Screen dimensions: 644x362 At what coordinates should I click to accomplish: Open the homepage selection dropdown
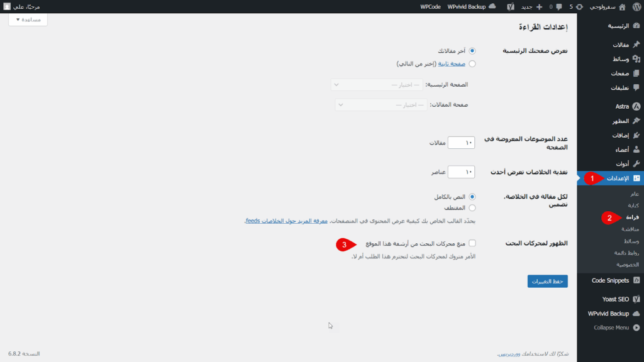[x=377, y=85]
